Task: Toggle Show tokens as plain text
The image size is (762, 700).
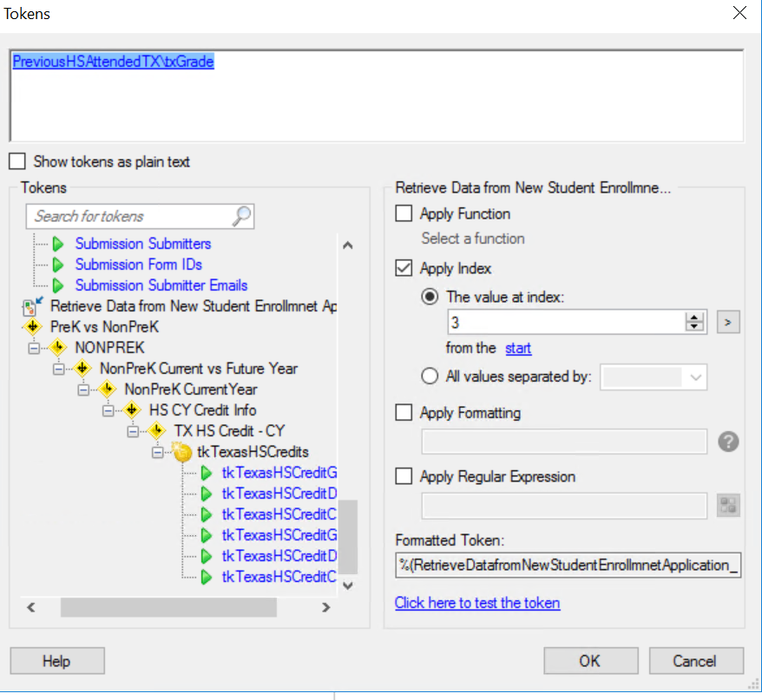Action: click(x=16, y=161)
